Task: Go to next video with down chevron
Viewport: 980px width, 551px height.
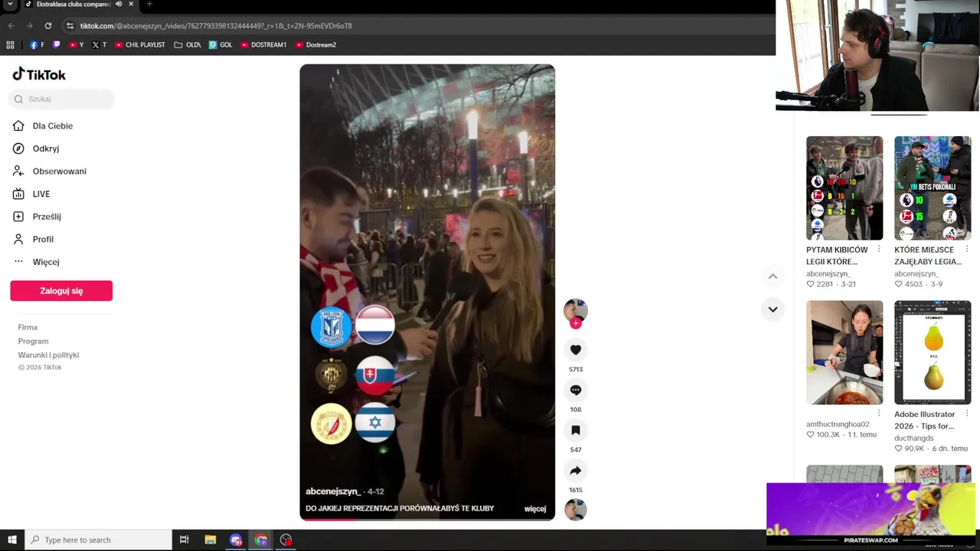Action: pyautogui.click(x=773, y=309)
